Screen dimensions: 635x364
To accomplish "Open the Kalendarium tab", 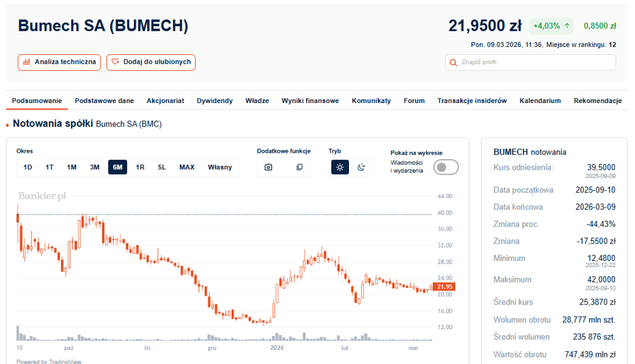I will 541,101.
